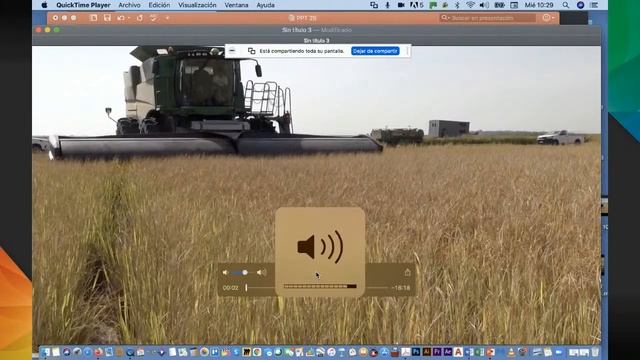The image size is (640, 360).
Task: Click the screen mirroring icon in menu bar
Action: (x=374, y=5)
